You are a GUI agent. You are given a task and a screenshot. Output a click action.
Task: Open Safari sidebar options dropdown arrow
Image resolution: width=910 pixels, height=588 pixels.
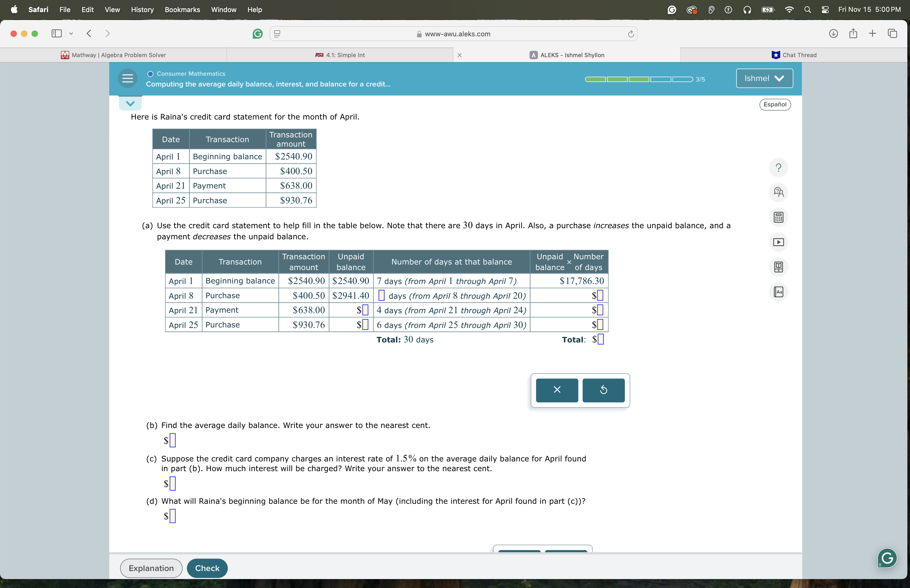(71, 34)
